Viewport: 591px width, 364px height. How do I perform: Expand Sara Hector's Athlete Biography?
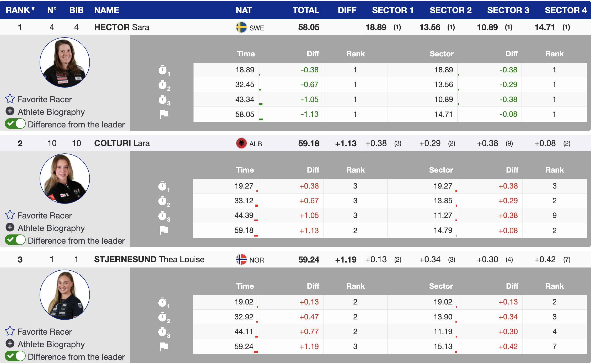pyautogui.click(x=10, y=111)
